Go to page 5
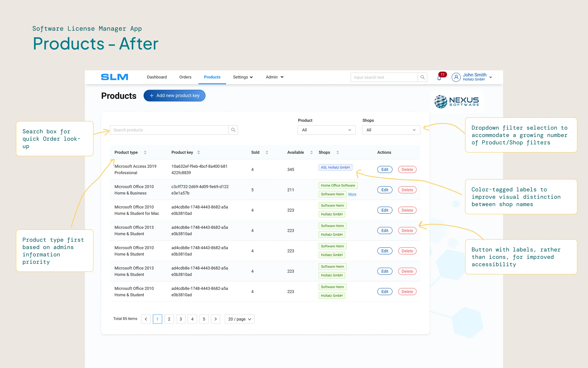 [204, 319]
